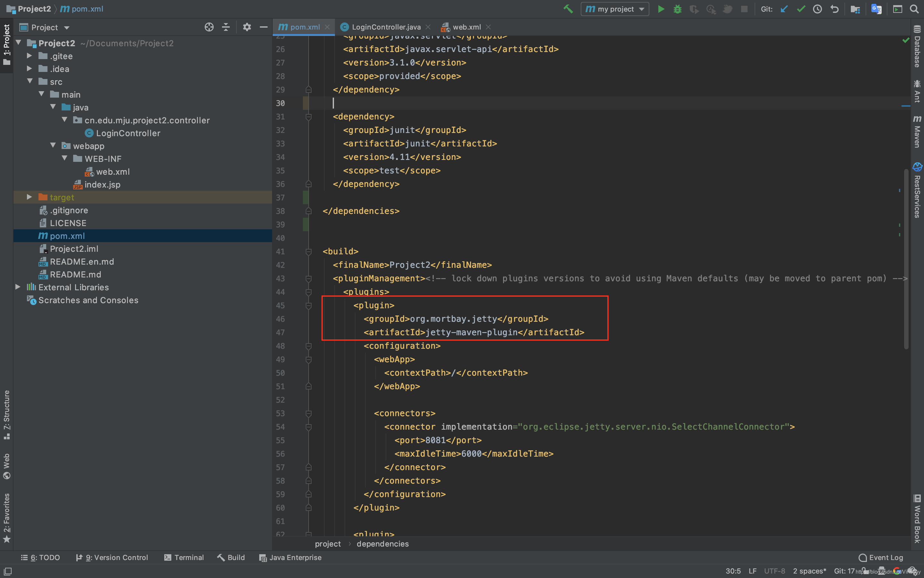The image size is (924, 578).
Task: Close the LoginController.java tab
Action: click(x=428, y=27)
